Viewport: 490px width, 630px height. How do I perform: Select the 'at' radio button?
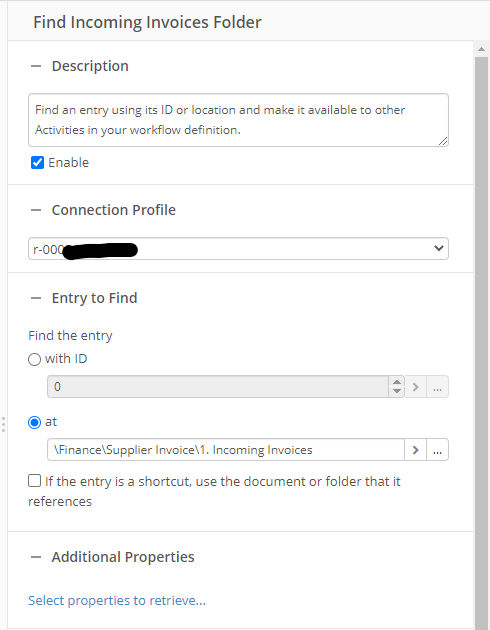coord(35,422)
